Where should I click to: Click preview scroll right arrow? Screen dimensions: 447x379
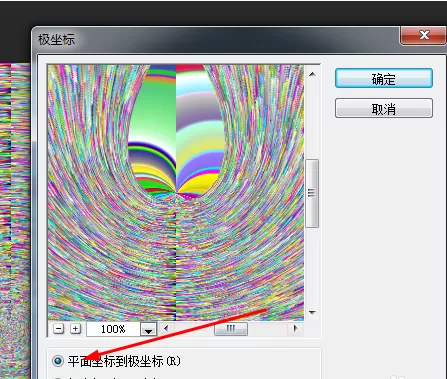tap(295, 329)
